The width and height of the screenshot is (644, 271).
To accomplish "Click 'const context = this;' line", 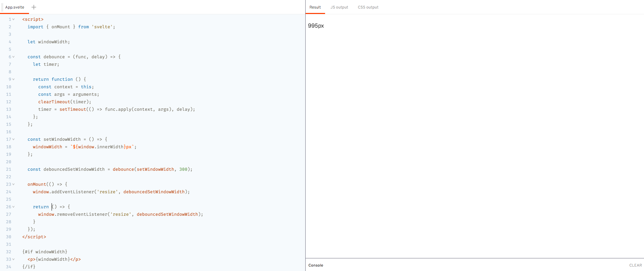I will click(x=66, y=87).
